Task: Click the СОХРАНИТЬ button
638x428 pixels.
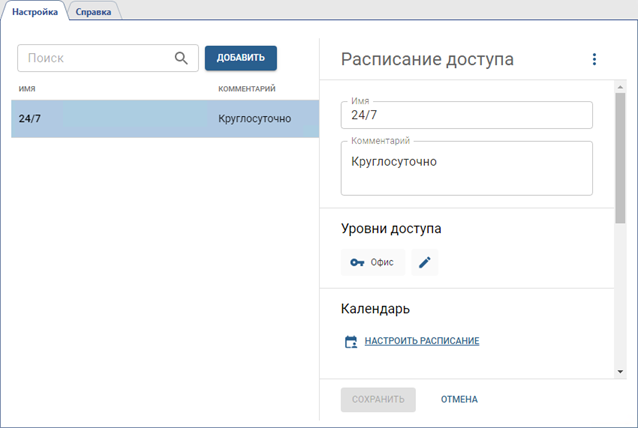Action: (x=377, y=399)
